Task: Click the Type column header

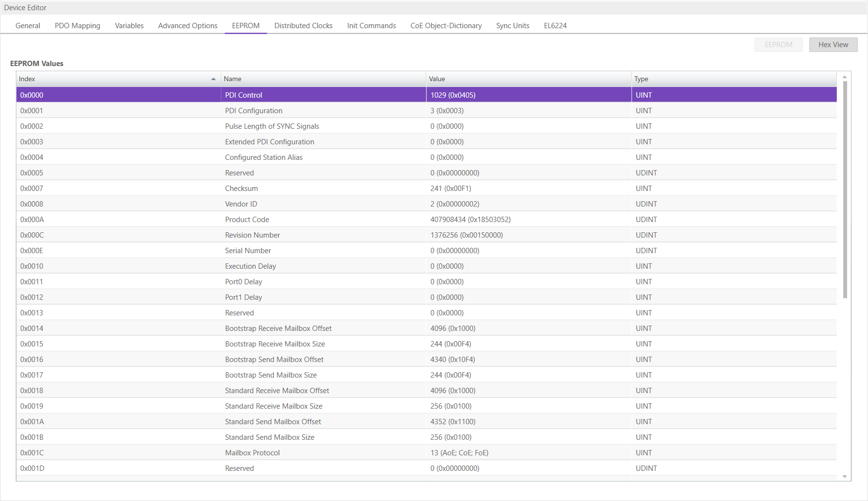Action: [x=733, y=79]
